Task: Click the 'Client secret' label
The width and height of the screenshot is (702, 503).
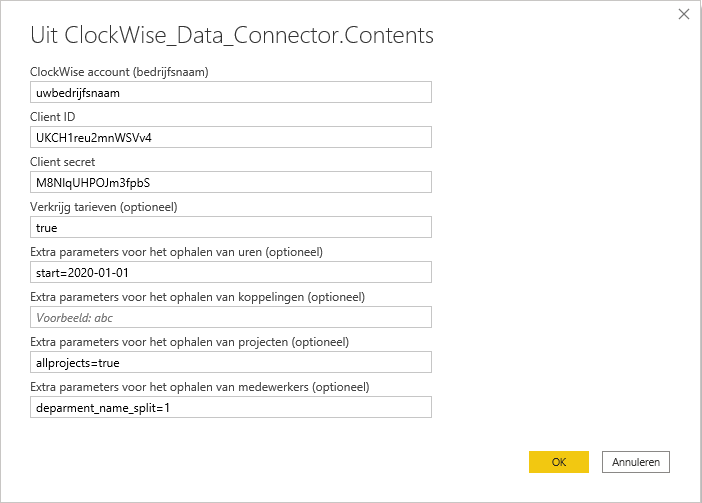Action: [x=62, y=162]
